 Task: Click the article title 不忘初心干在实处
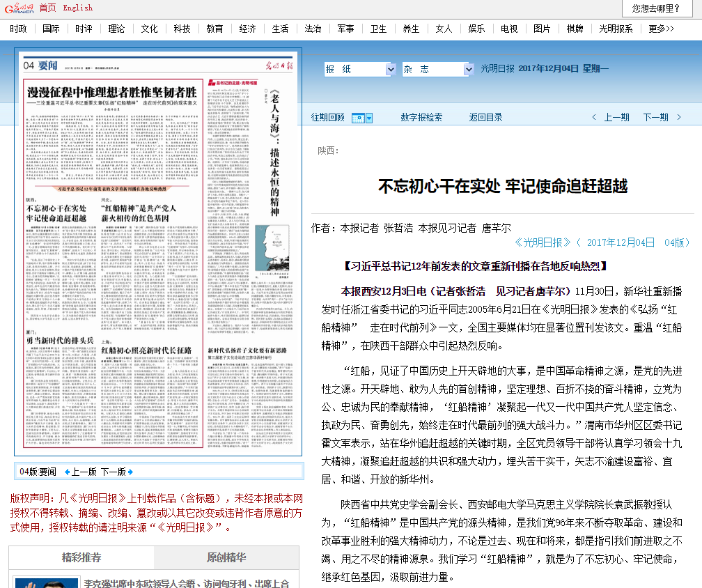tap(503, 186)
